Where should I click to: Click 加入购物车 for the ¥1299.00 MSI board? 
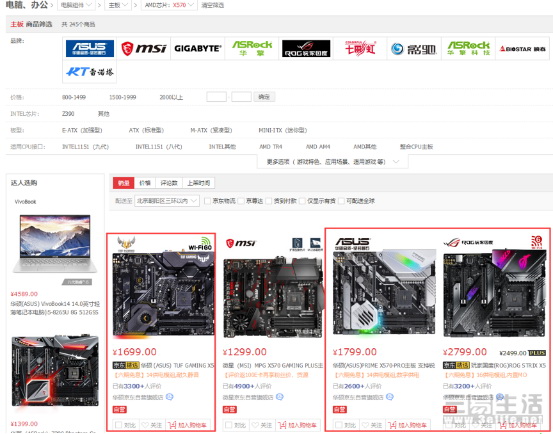[297, 425]
